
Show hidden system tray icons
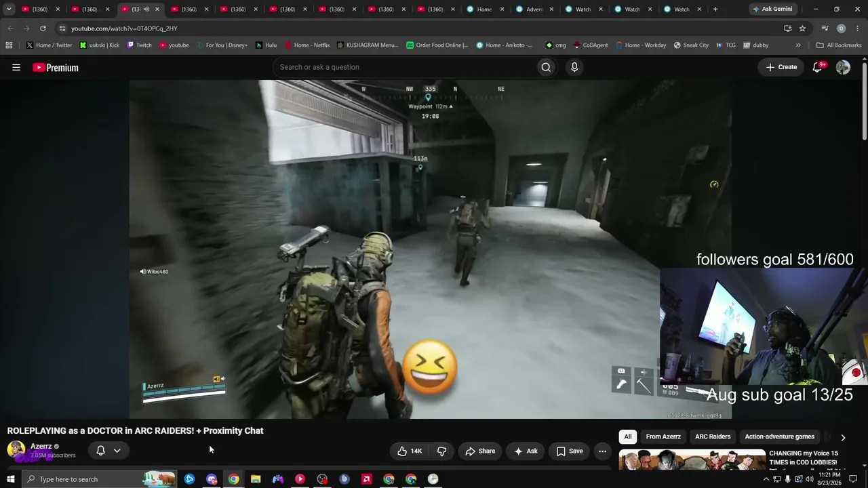766,479
